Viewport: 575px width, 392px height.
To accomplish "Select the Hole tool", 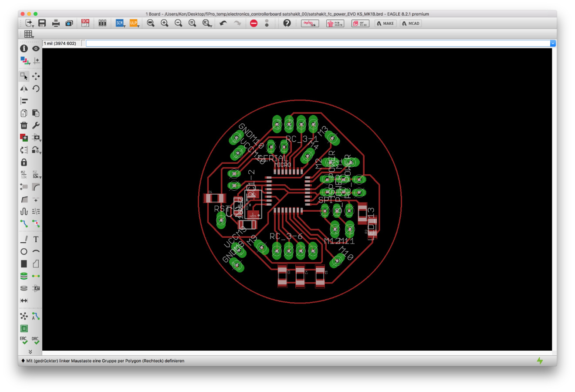I will click(x=24, y=288).
